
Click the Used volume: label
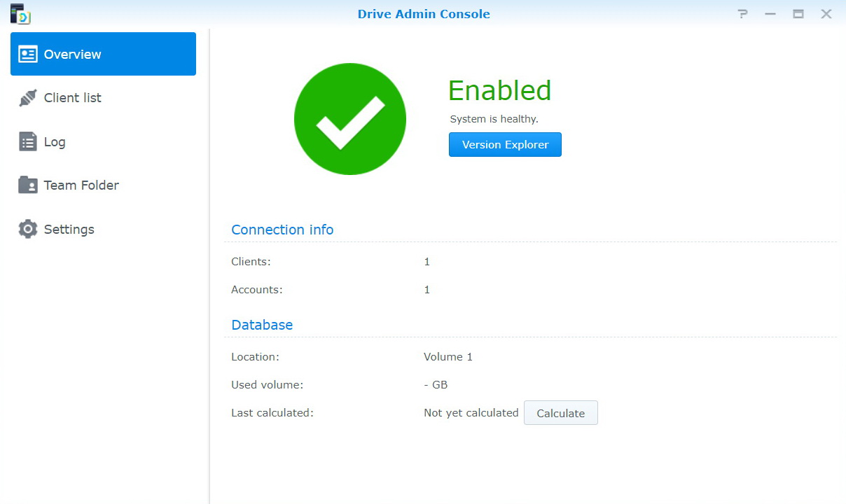[x=267, y=385]
